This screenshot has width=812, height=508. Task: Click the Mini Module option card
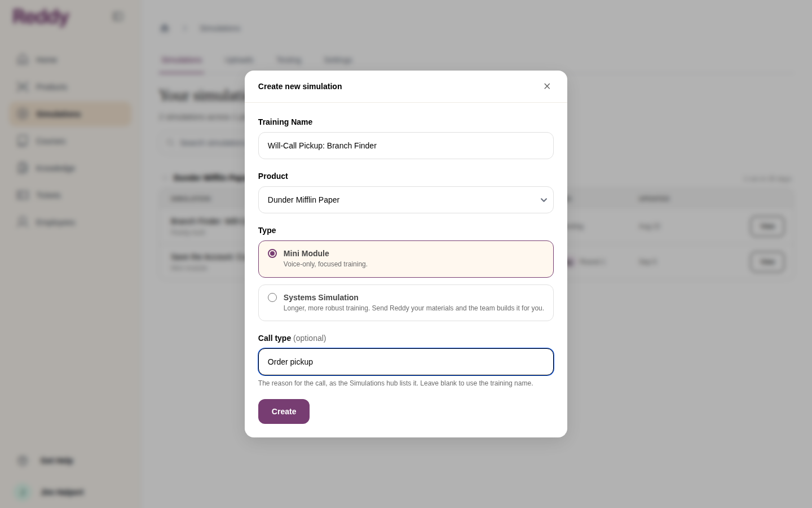(x=406, y=259)
